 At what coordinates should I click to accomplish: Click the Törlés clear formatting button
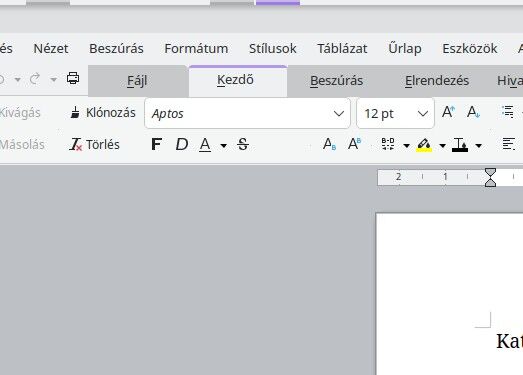[x=94, y=144]
